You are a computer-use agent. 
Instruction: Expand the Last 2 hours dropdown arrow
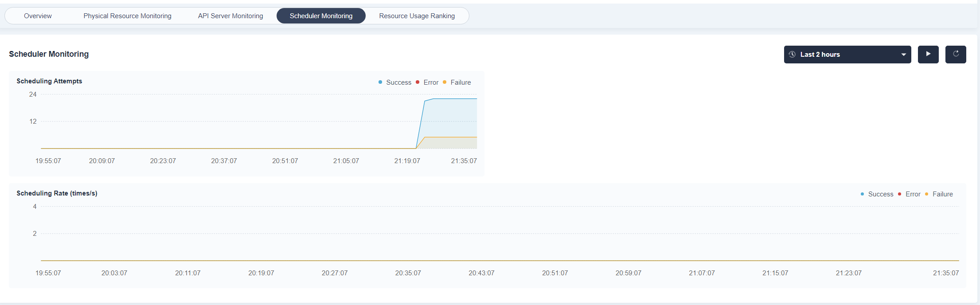pos(903,55)
